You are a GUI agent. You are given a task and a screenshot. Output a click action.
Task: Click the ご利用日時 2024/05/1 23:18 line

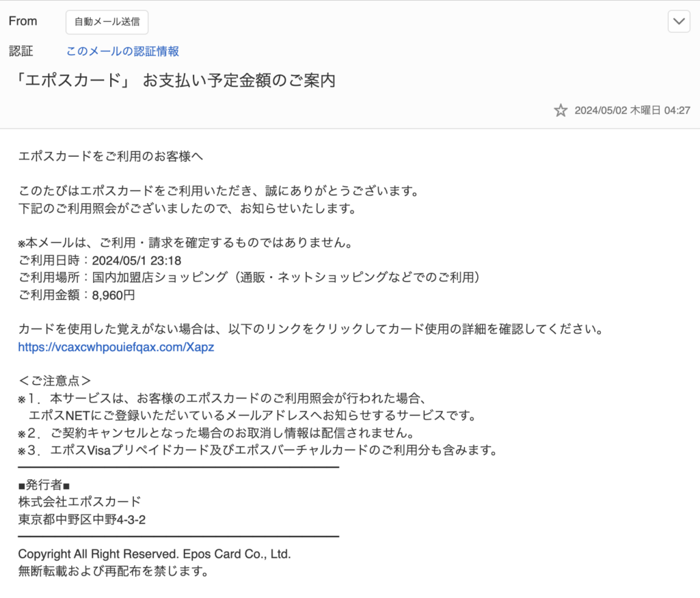[x=99, y=260]
